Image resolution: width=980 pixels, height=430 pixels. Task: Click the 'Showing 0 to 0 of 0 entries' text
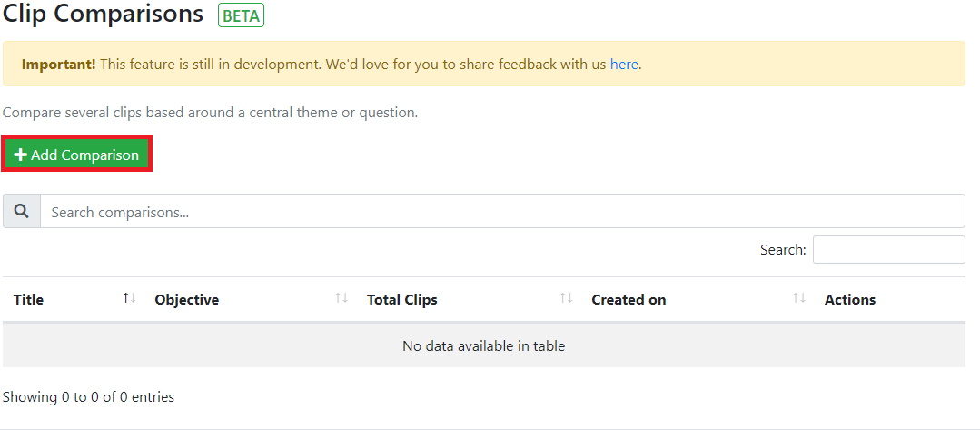click(89, 397)
